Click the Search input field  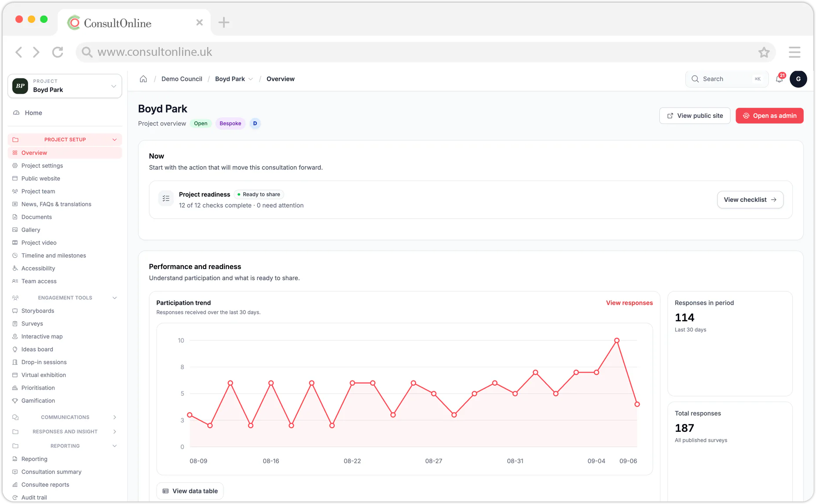[727, 79]
